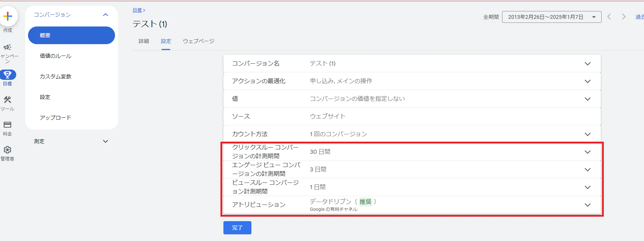The height and width of the screenshot is (241, 644).
Task: Expand the コンバージョン名 row
Action: point(588,64)
